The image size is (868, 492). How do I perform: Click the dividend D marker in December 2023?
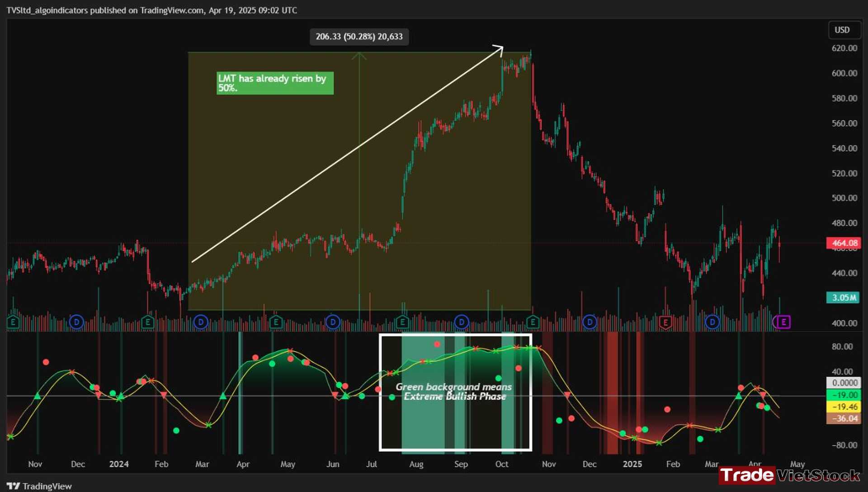coord(76,322)
